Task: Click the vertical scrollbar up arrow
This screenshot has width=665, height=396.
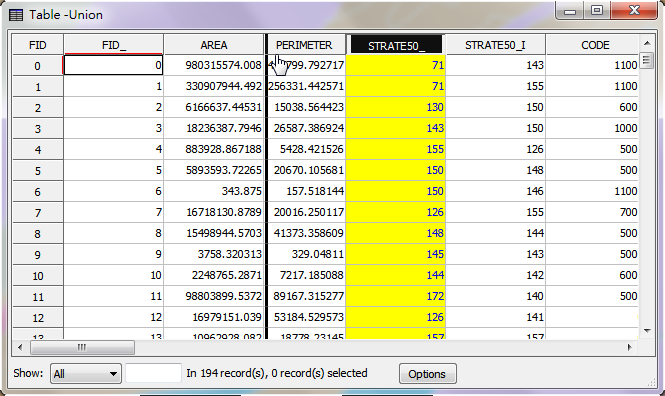Action: point(647,43)
